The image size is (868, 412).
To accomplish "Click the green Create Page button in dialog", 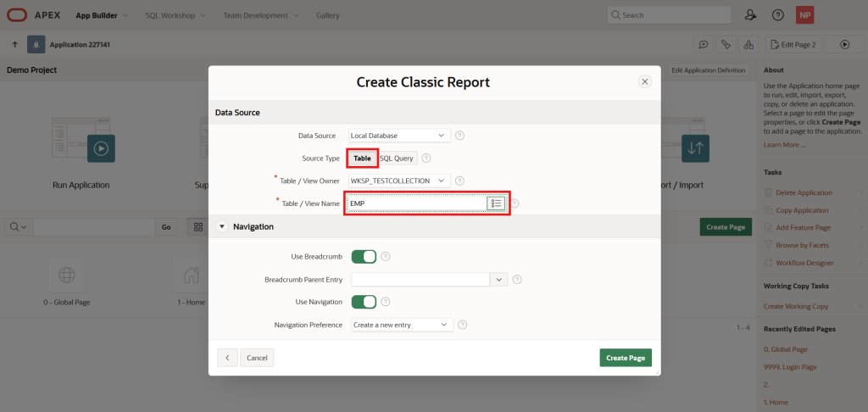I will coord(626,358).
